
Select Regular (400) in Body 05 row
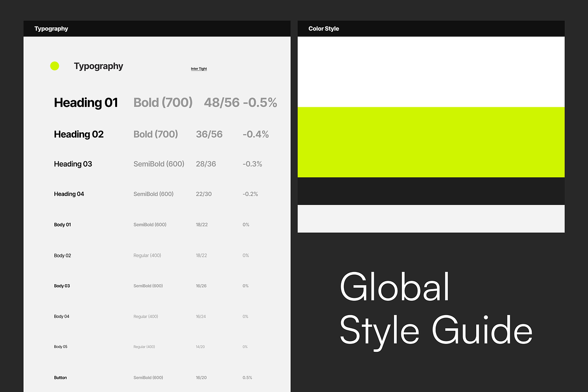tap(144, 347)
